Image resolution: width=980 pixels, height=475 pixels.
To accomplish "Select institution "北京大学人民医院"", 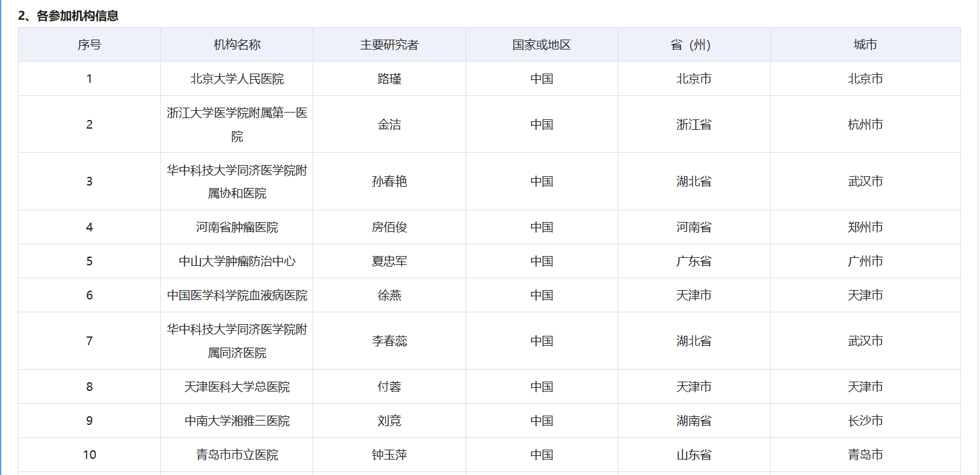I will (237, 79).
